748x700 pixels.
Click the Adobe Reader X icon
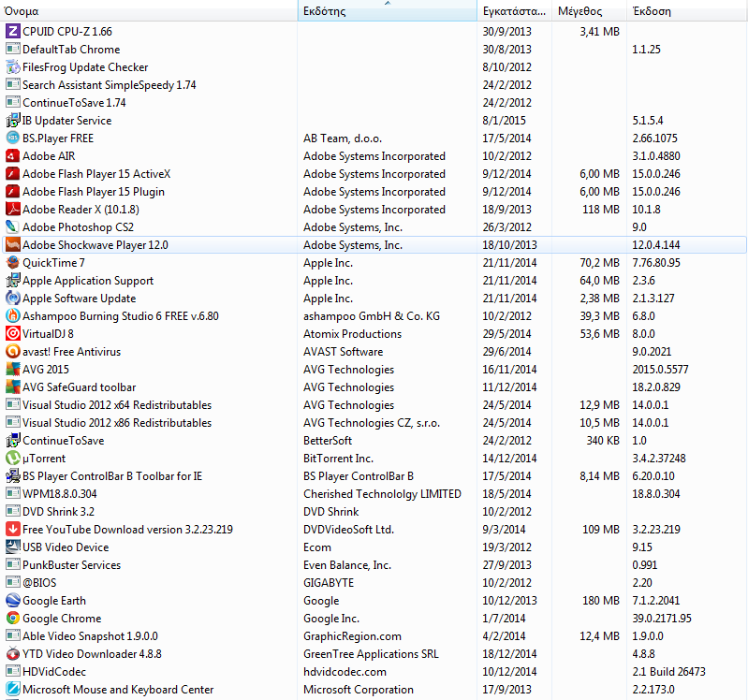point(13,210)
